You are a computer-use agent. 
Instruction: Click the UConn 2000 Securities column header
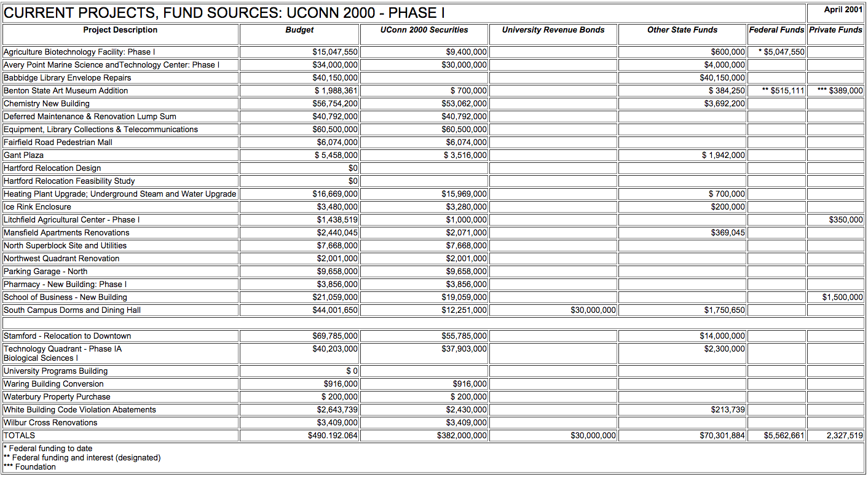pyautogui.click(x=424, y=30)
